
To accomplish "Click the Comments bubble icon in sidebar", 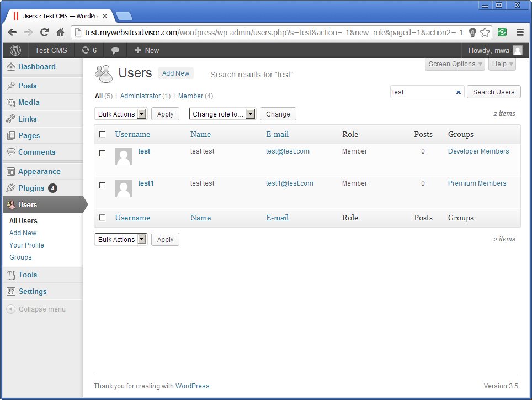I will coord(11,152).
